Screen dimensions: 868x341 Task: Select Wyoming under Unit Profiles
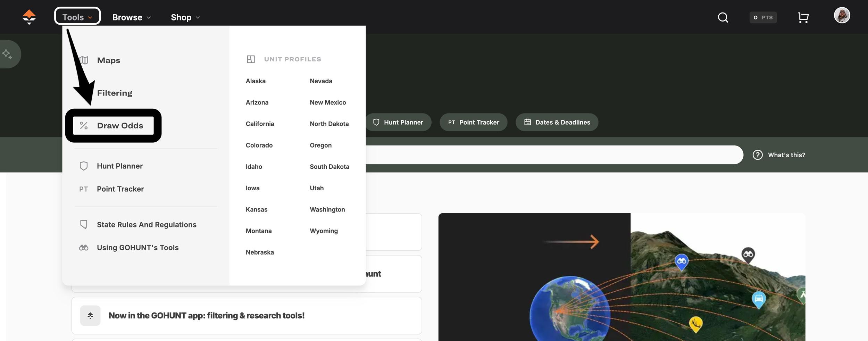click(324, 231)
